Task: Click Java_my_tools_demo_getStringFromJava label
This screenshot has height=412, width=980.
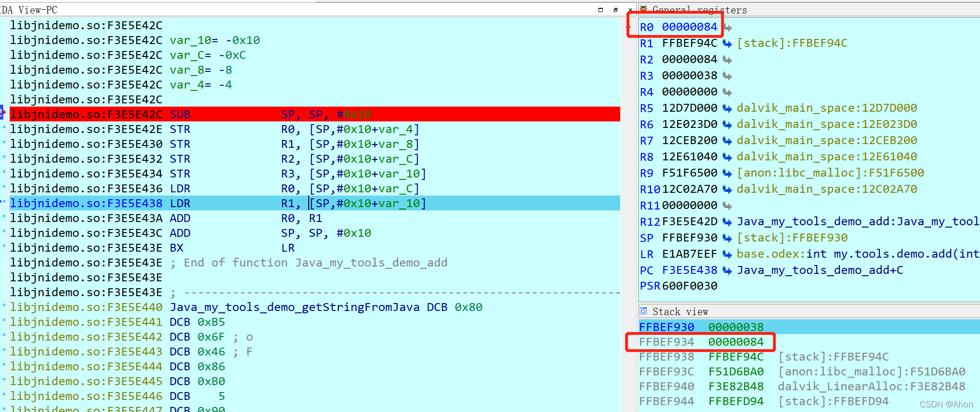Action: pyautogui.click(x=294, y=307)
